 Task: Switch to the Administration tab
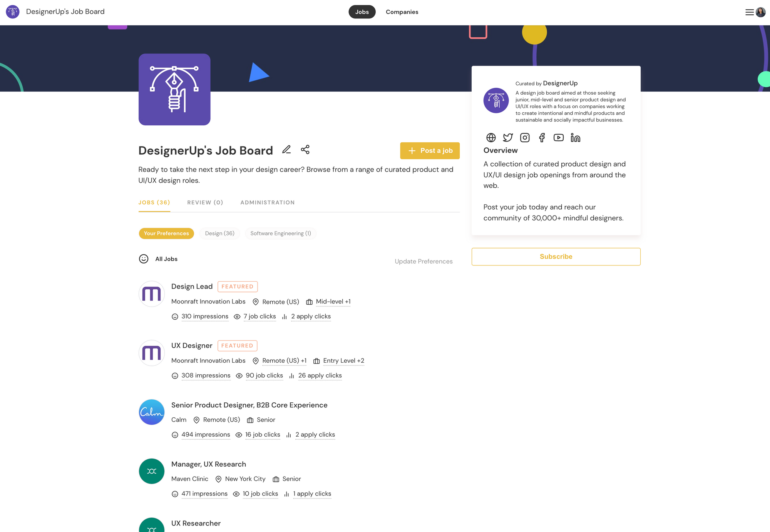tap(268, 202)
